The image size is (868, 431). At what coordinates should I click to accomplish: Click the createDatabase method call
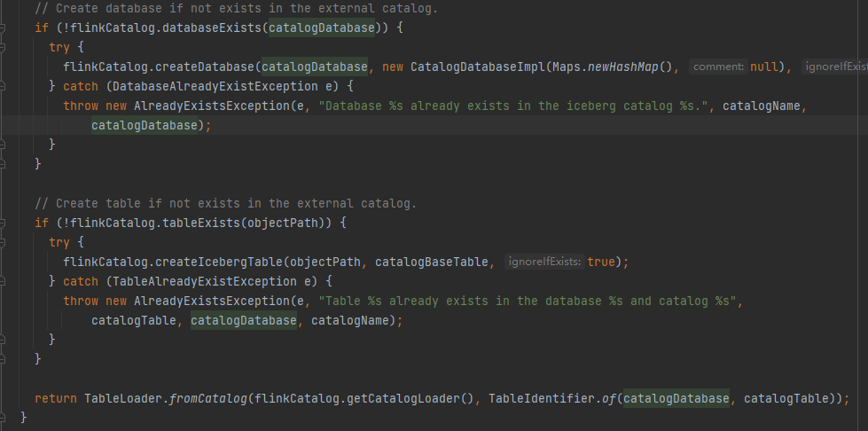point(204,67)
